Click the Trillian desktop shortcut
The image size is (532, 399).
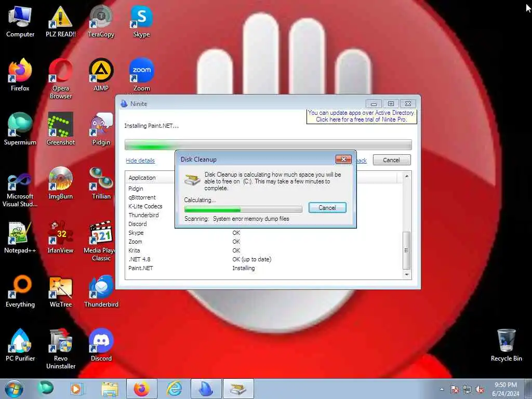pos(101,183)
